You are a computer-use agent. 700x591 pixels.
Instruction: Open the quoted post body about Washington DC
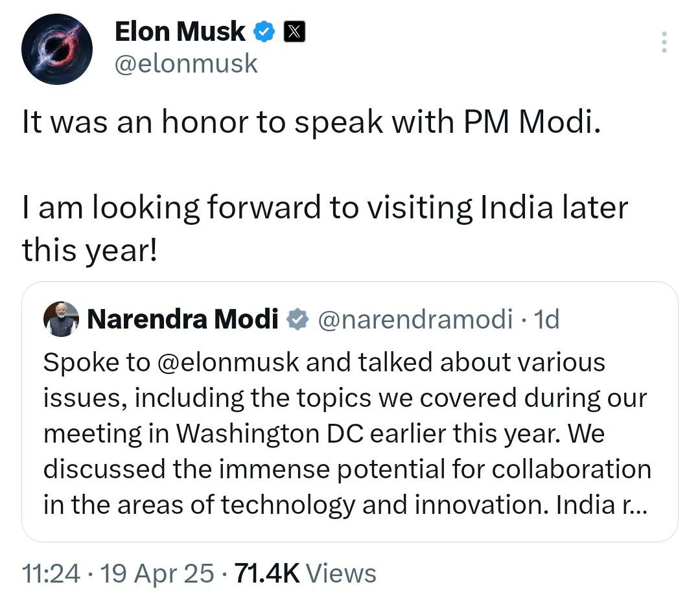[x=324, y=434]
